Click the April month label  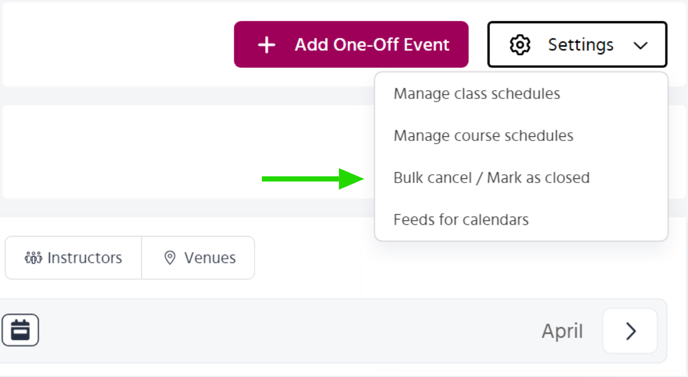pyautogui.click(x=562, y=331)
